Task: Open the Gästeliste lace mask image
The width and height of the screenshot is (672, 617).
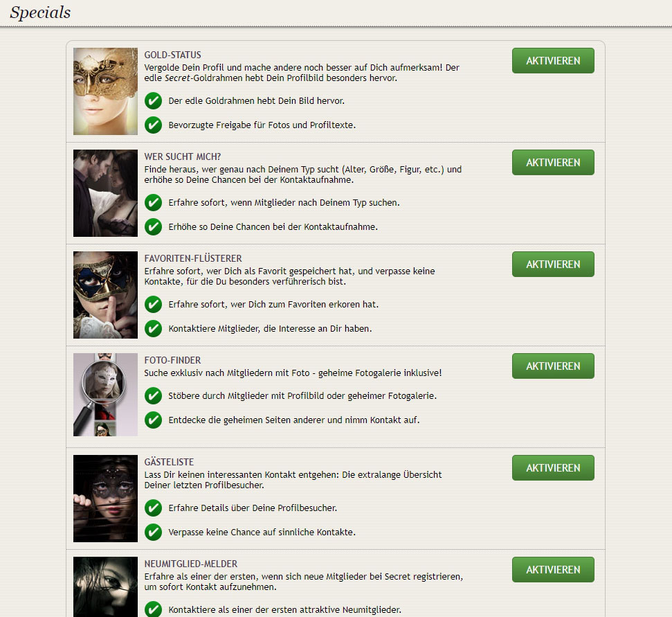Action: 105,499
